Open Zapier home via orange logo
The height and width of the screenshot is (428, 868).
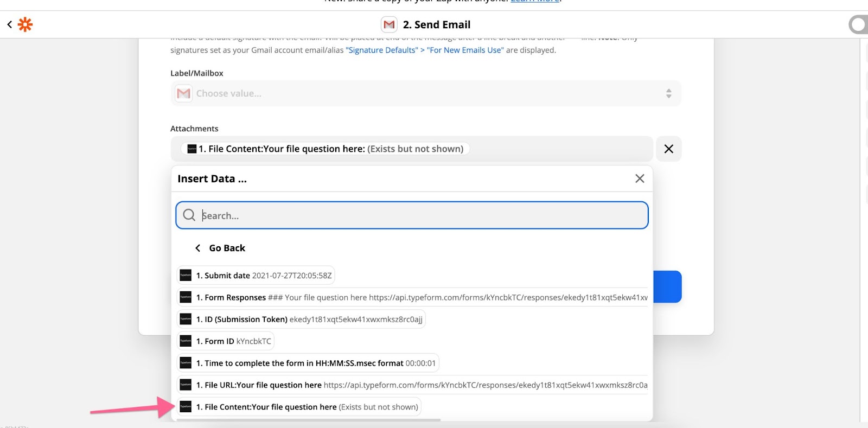25,24
